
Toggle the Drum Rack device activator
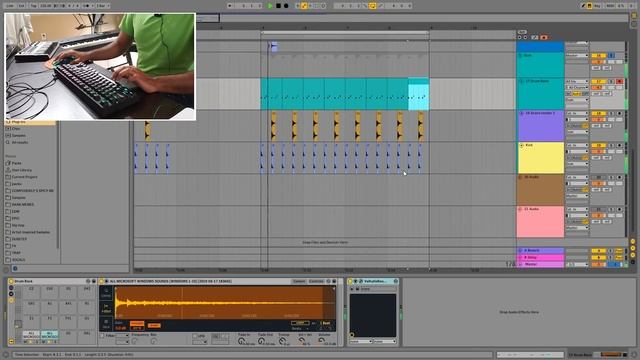[x=11, y=282]
